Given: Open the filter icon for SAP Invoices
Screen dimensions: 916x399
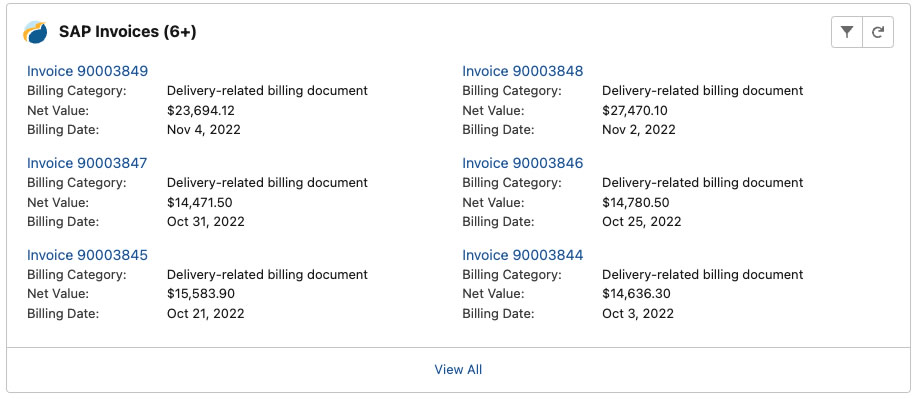Looking at the screenshot, I should (846, 32).
